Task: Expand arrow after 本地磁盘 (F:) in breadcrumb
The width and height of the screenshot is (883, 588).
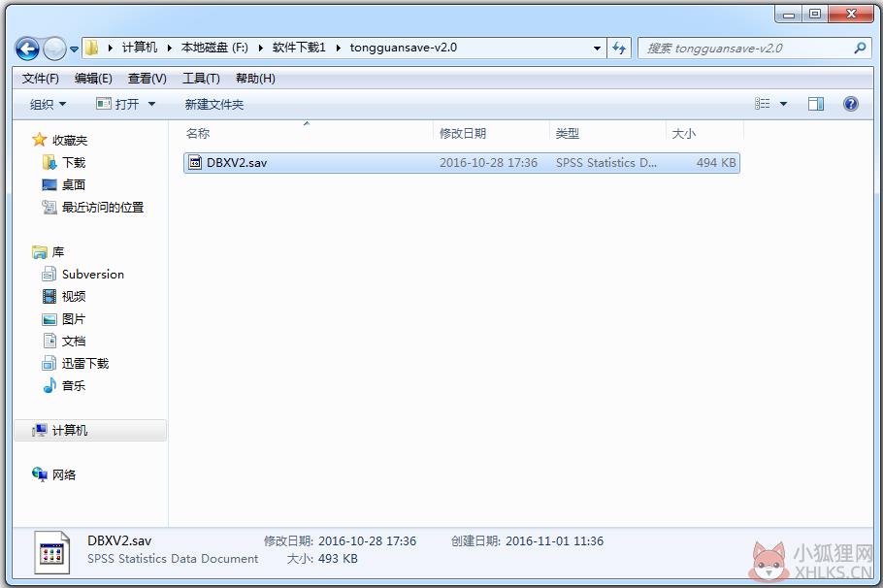Action: 260,48
